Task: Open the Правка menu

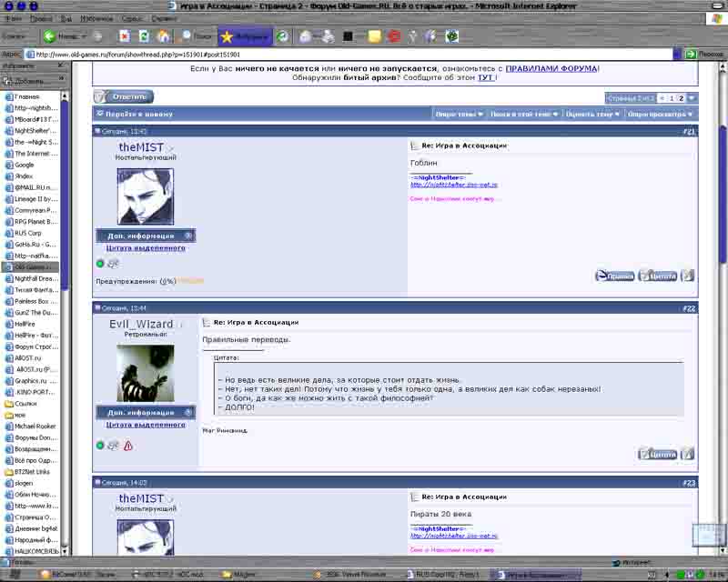Action: pyautogui.click(x=41, y=18)
